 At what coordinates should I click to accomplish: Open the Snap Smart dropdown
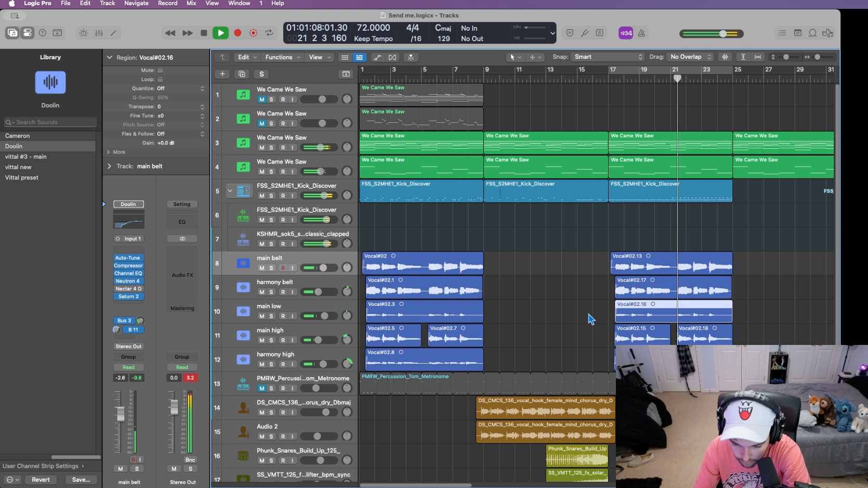[608, 57]
